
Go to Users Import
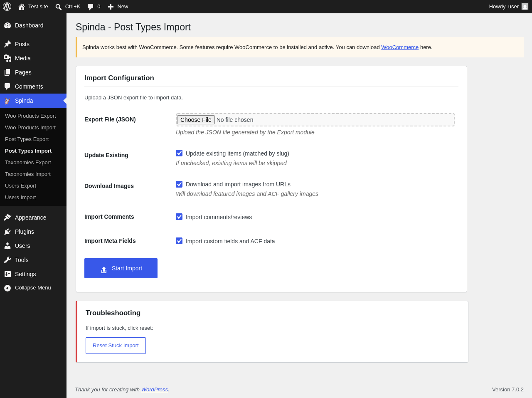[x=20, y=198]
